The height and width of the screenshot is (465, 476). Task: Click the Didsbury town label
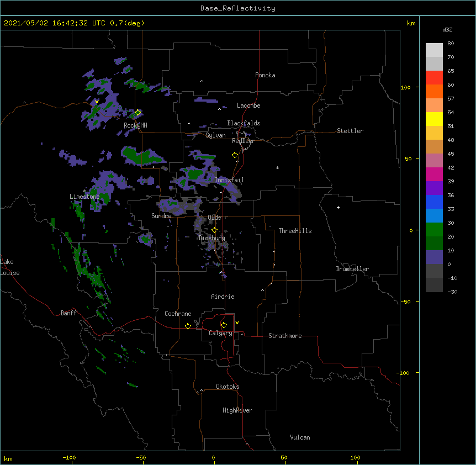(x=211, y=238)
